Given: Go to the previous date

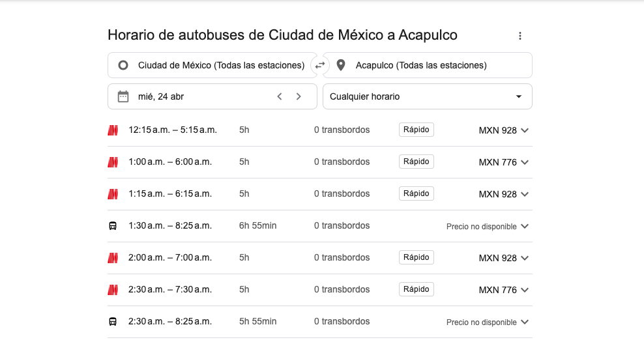Looking at the screenshot, I should point(280,96).
